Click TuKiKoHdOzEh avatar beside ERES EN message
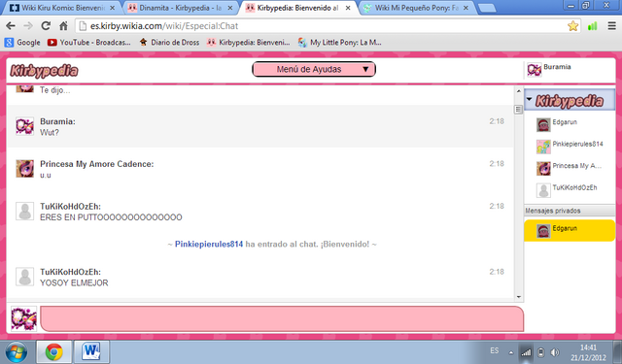Image resolution: width=622 pixels, height=364 pixels. coord(24,211)
